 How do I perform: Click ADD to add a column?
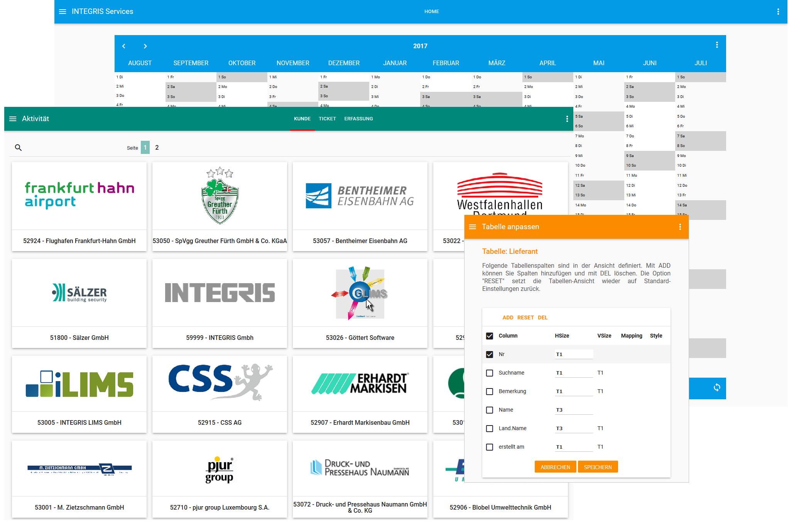[508, 318]
